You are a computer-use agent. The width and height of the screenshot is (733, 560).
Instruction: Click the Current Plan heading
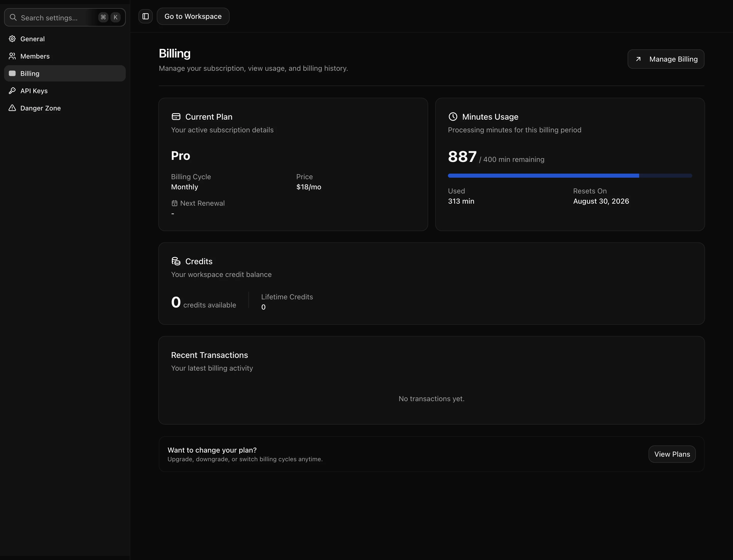209,117
